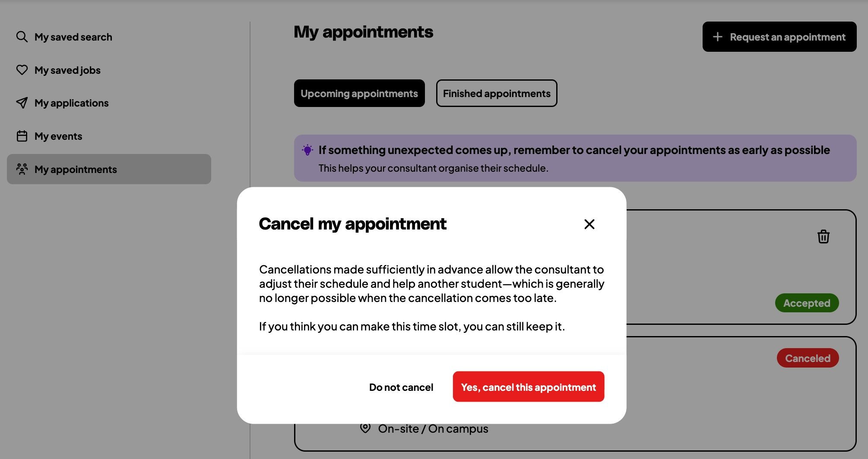Viewport: 868px width, 459px height.
Task: Switch to Finished appointments tab
Action: tap(497, 93)
